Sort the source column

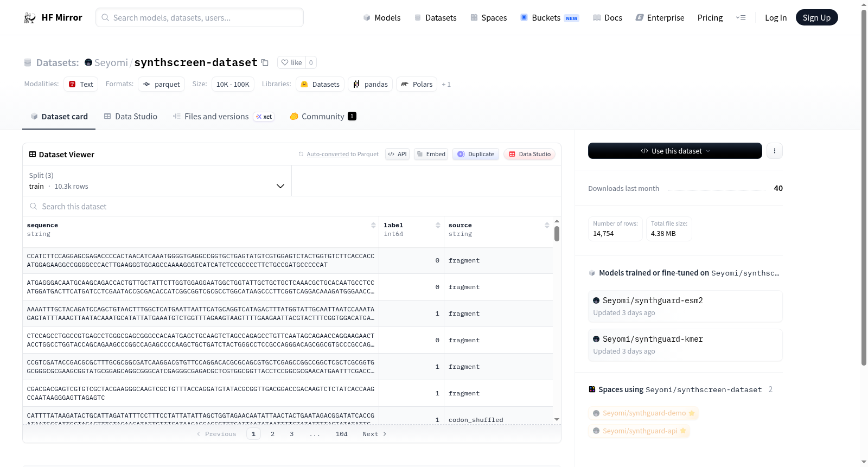(x=547, y=225)
